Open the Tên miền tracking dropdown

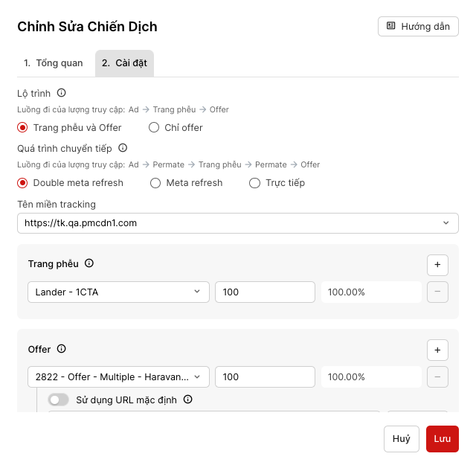tap(238, 222)
